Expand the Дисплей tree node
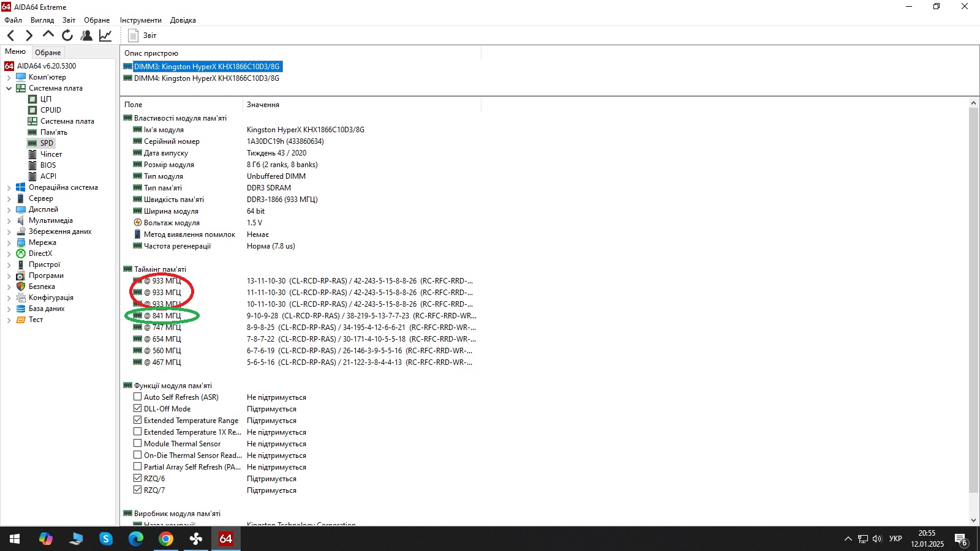 click(x=9, y=210)
